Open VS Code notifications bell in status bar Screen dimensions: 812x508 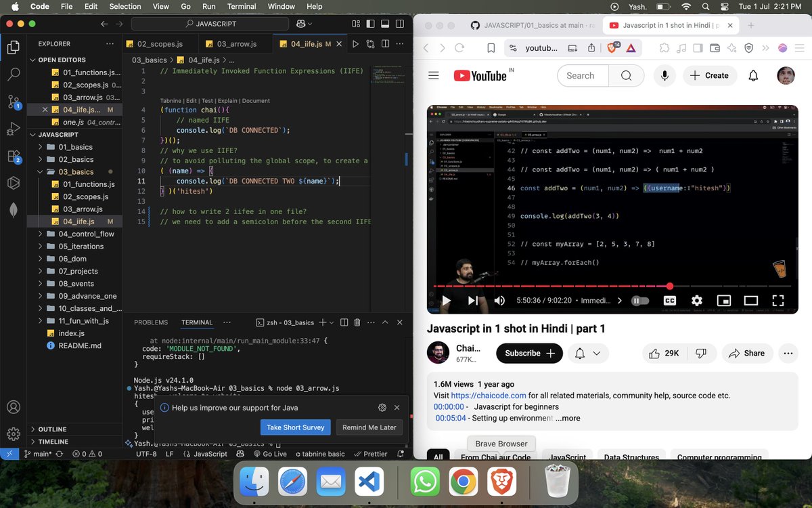click(401, 454)
